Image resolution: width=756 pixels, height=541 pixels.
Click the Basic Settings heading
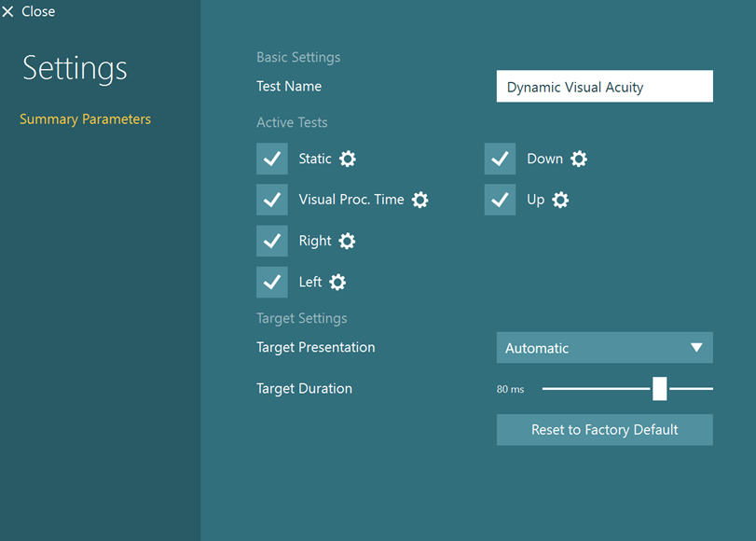click(x=298, y=58)
